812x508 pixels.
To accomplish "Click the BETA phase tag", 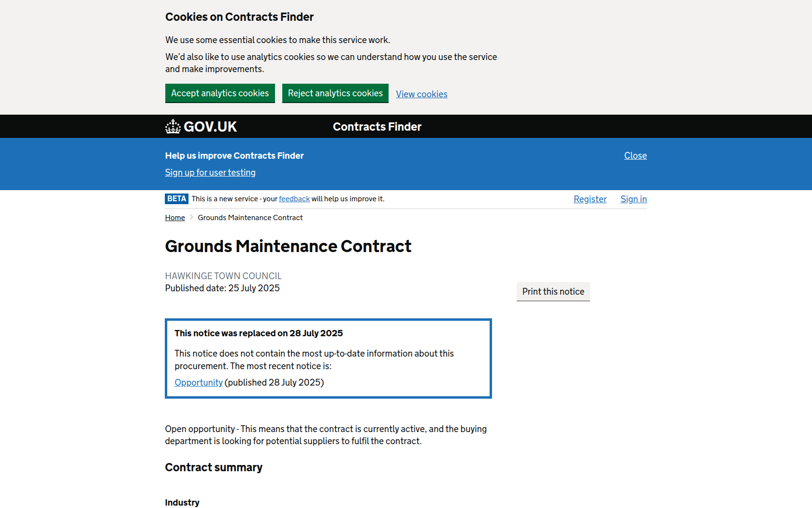I will (x=176, y=199).
